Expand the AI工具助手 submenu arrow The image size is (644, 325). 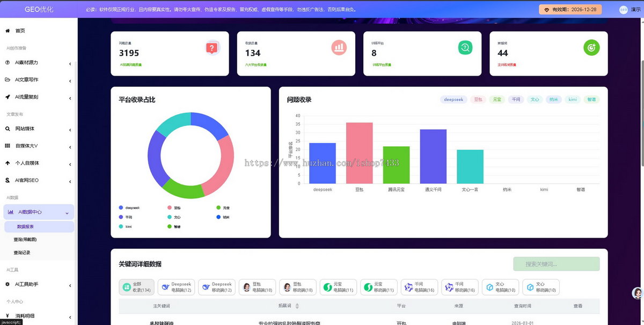[70, 285]
